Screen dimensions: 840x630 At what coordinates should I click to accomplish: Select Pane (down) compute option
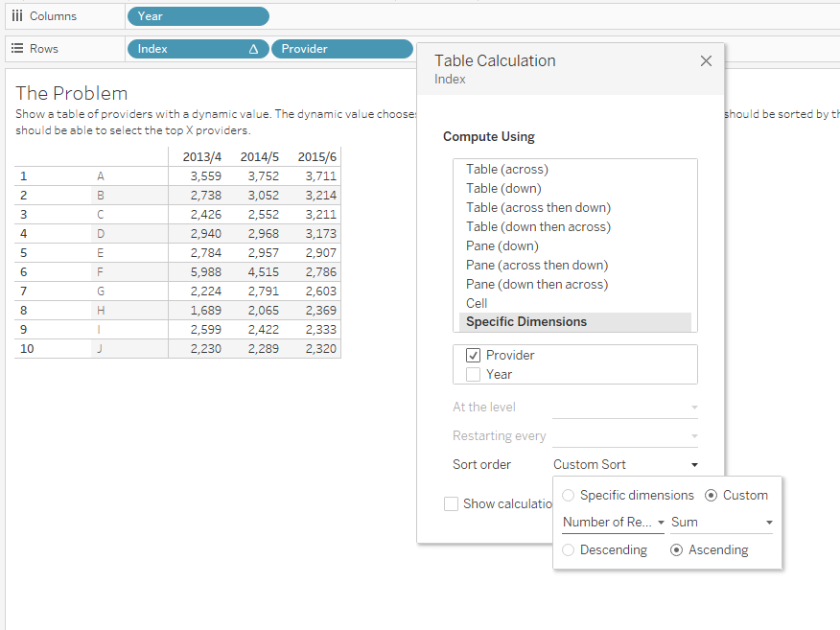502,245
